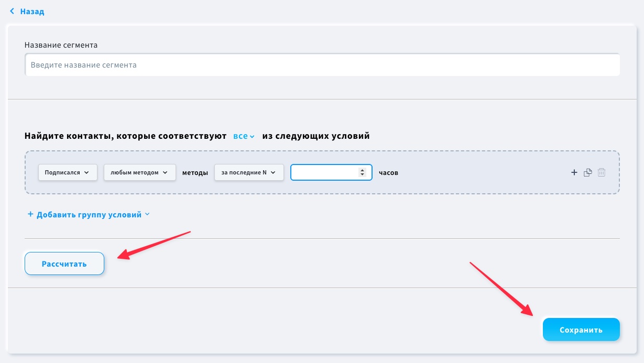This screenshot has width=644, height=363.
Task: Click the back chevron arrow icon
Action: (12, 11)
